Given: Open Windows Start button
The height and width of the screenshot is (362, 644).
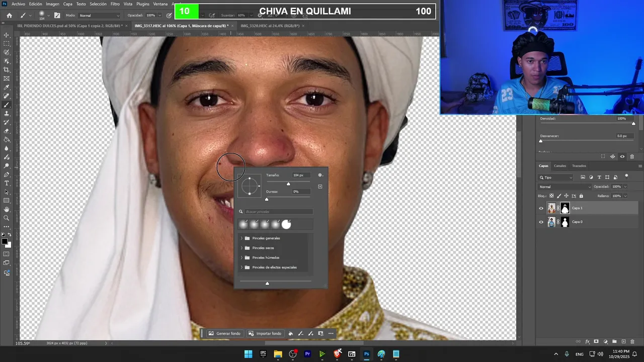Looking at the screenshot, I should 248,354.
